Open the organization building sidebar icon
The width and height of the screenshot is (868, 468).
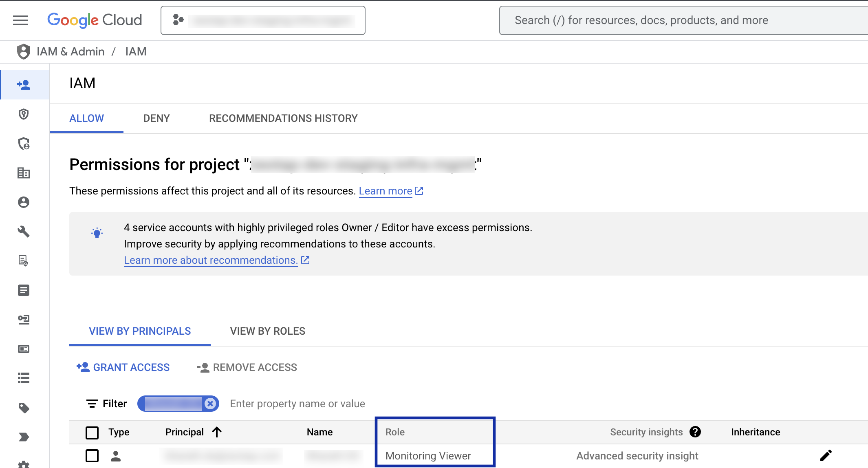pyautogui.click(x=24, y=173)
